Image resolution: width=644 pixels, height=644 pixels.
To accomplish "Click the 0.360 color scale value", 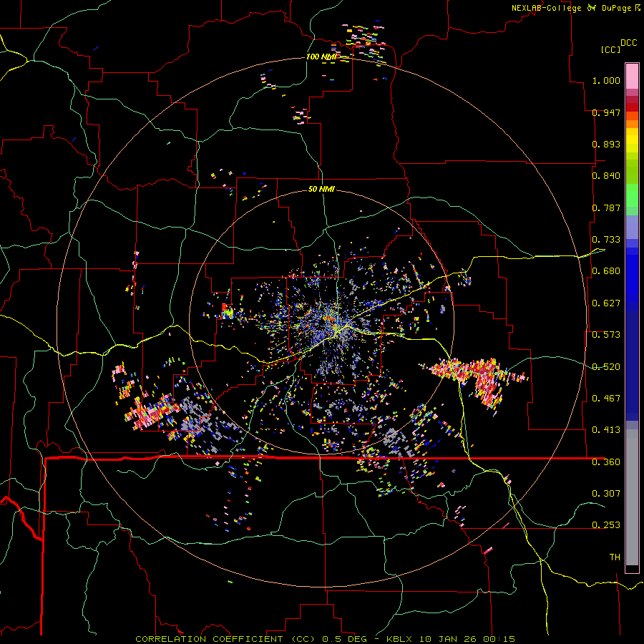I will [x=606, y=462].
